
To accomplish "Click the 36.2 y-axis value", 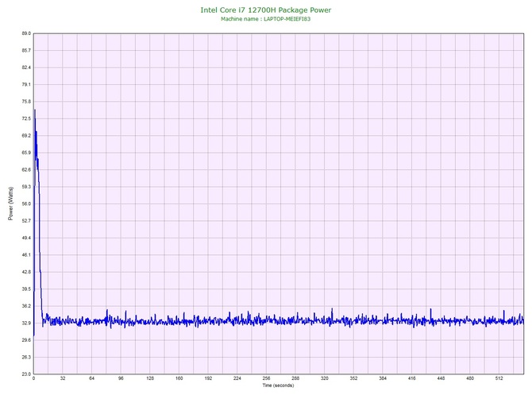I will (26, 306).
